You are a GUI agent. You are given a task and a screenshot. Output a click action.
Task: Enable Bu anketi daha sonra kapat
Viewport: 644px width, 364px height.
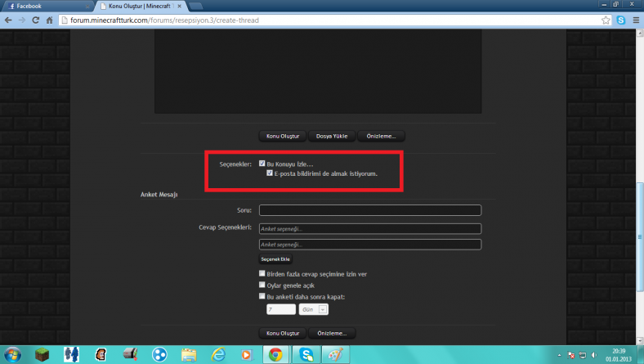pos(262,296)
